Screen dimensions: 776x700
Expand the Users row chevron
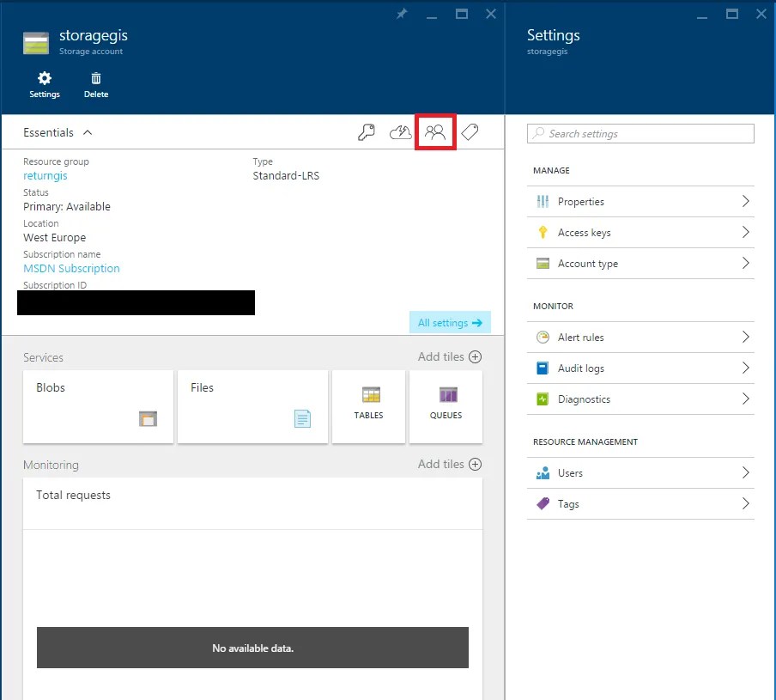pos(745,472)
